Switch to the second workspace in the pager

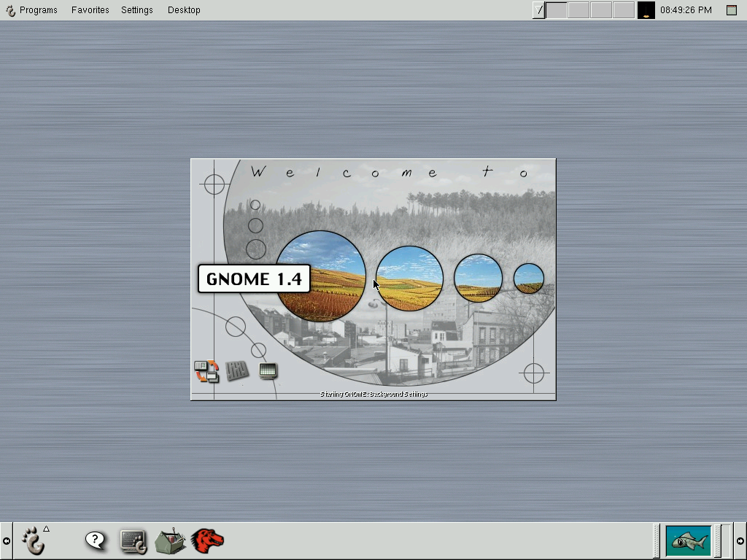[x=578, y=9]
